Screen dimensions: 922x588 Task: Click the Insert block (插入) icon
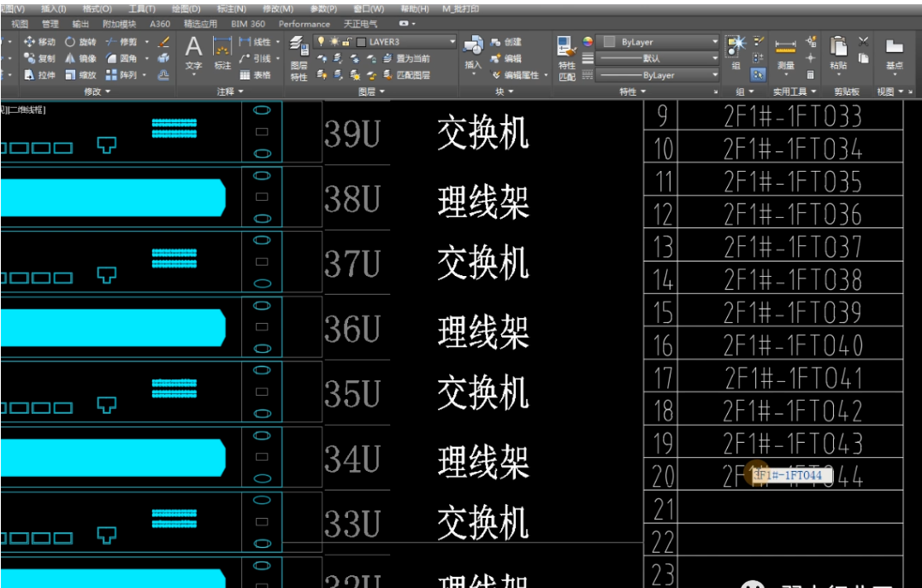point(473,51)
